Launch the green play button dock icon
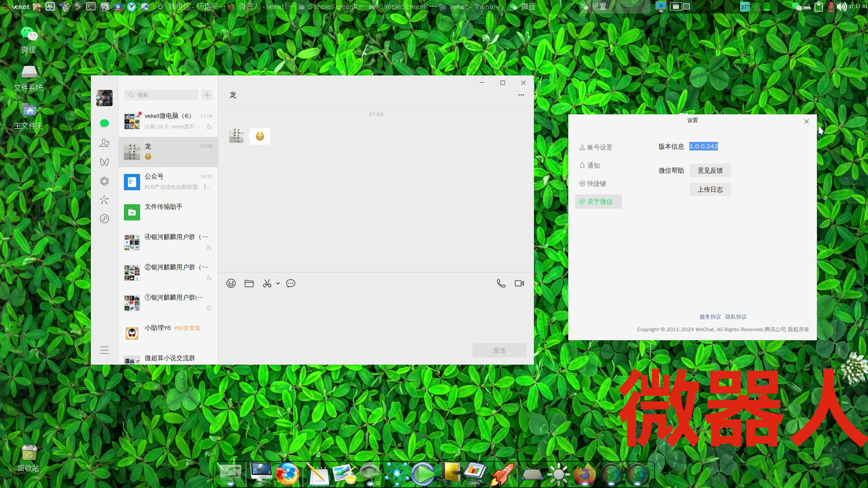 click(x=423, y=474)
